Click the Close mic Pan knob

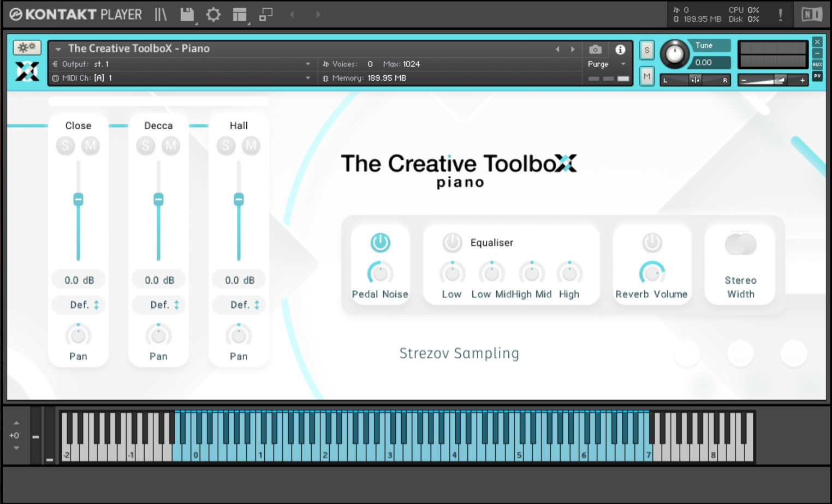[78, 335]
